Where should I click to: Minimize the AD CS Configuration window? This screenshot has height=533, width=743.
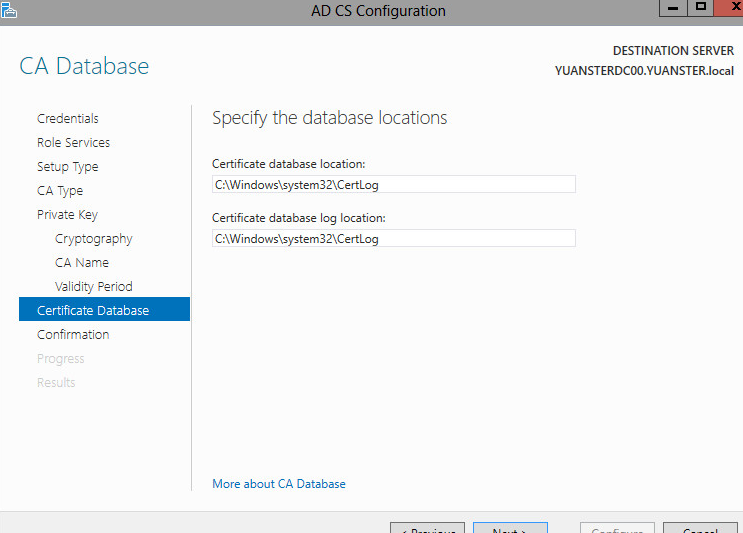tap(673, 8)
